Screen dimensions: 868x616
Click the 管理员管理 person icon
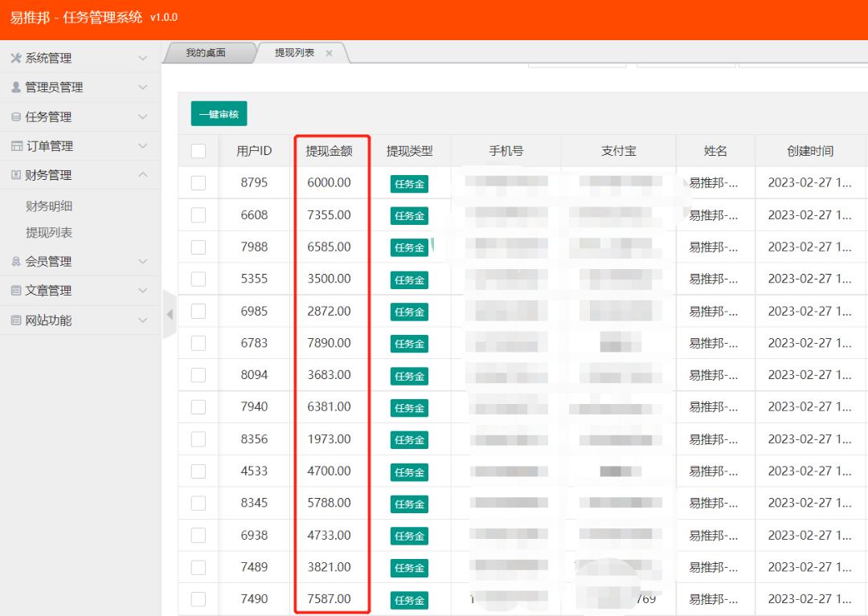coord(18,87)
